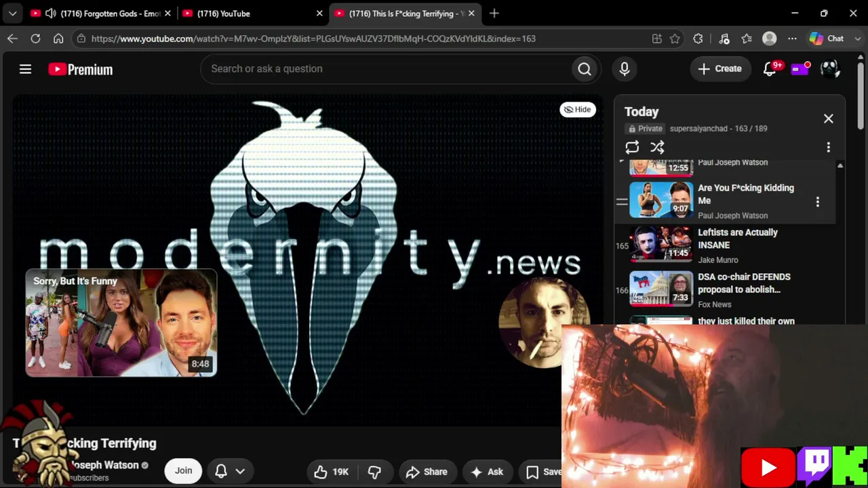The image size is (868, 488).
Task: Click the YouTube search input field
Action: point(386,69)
